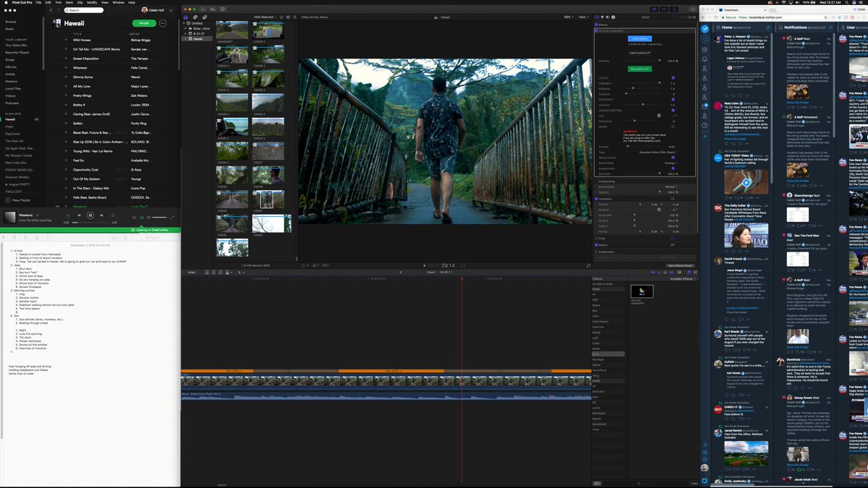Toggle the Transform checkbox
The height and width of the screenshot is (488, 868).
click(x=596, y=199)
